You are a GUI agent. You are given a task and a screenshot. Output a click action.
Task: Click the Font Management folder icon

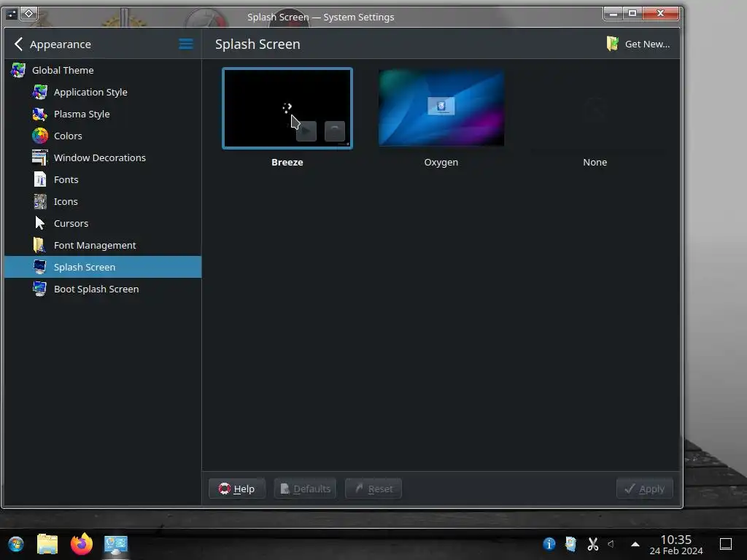point(40,245)
